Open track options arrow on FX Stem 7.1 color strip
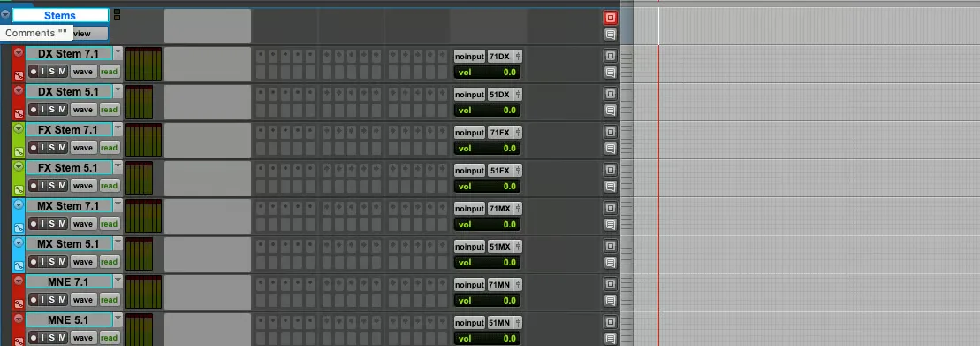The height and width of the screenshot is (346, 980). [19, 129]
